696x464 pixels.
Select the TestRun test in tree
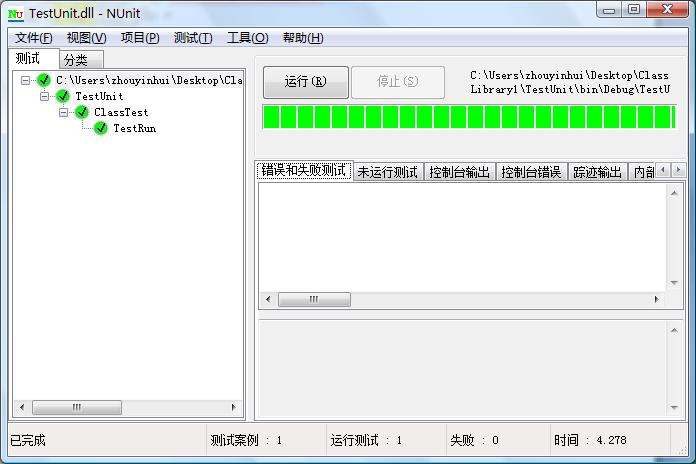134,128
